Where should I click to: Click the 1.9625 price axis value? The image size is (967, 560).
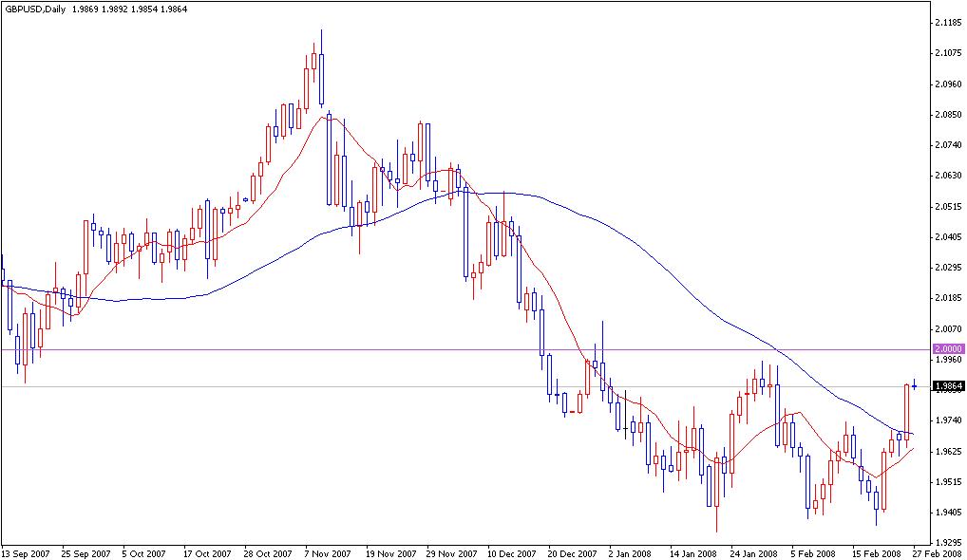[x=949, y=451]
